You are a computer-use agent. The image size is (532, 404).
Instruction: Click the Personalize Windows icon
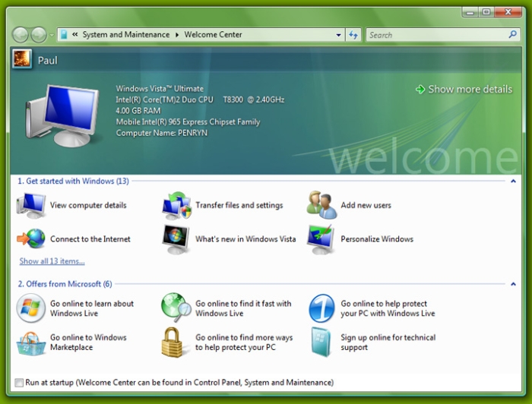[x=321, y=239]
